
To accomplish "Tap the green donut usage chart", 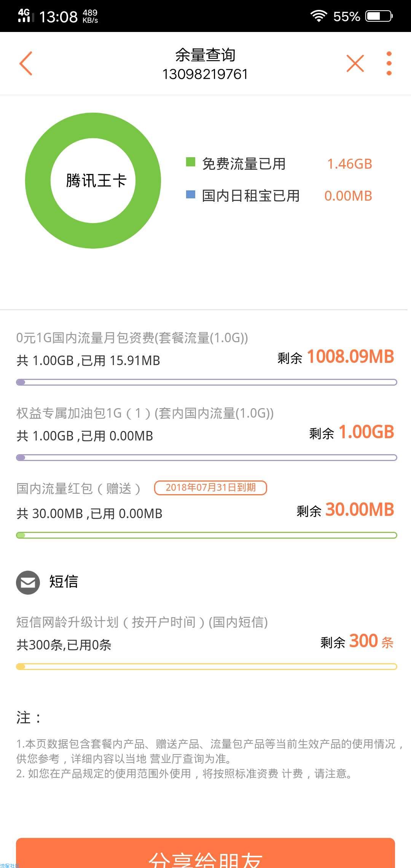I will pyautogui.click(x=93, y=180).
